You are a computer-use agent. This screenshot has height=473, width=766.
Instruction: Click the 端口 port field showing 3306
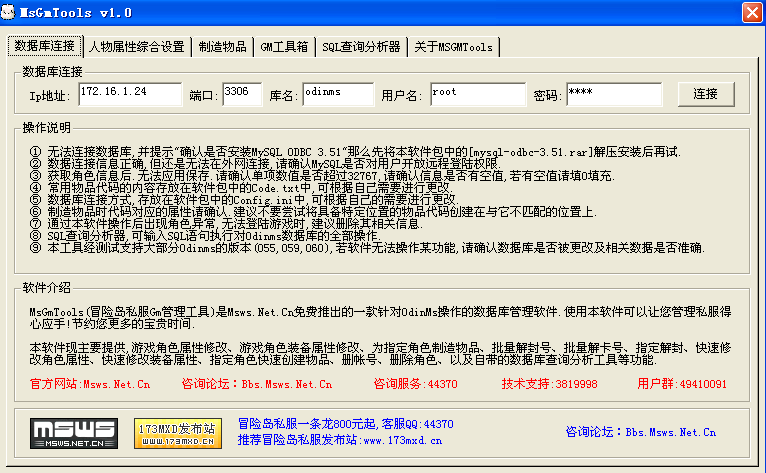242,94
